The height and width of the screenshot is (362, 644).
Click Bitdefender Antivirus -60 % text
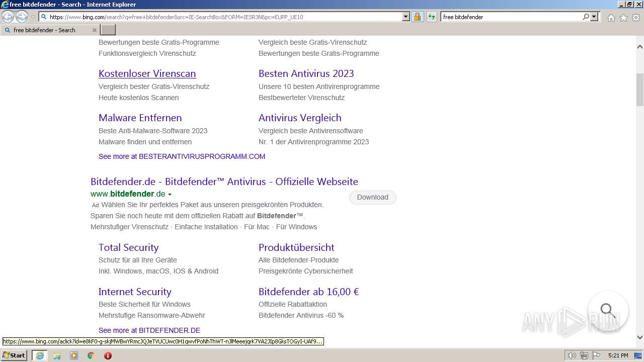[301, 315]
